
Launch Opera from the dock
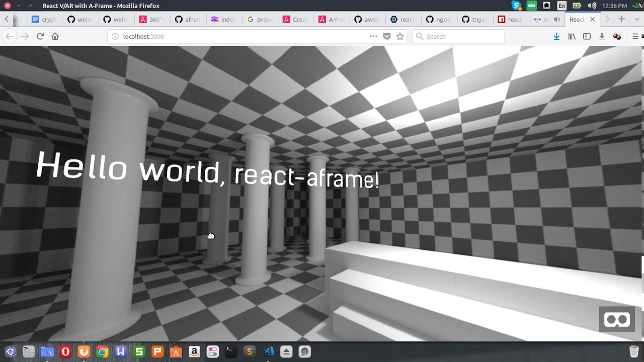pyautogui.click(x=65, y=352)
